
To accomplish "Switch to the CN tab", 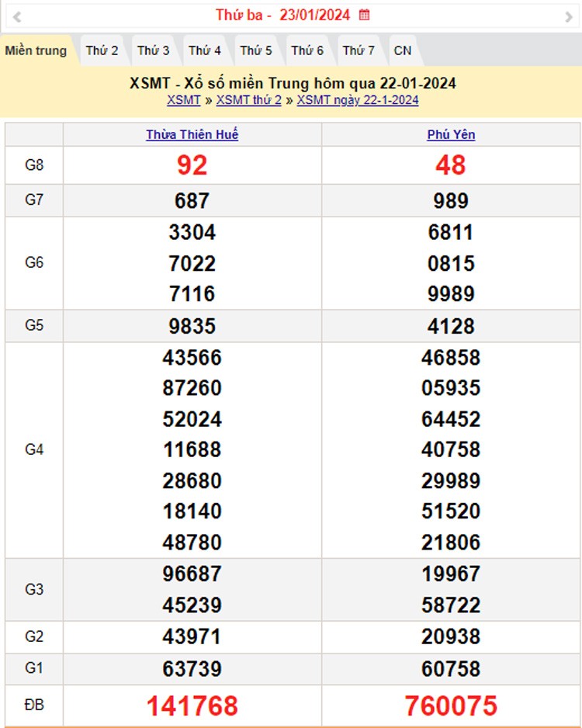I will pos(403,50).
